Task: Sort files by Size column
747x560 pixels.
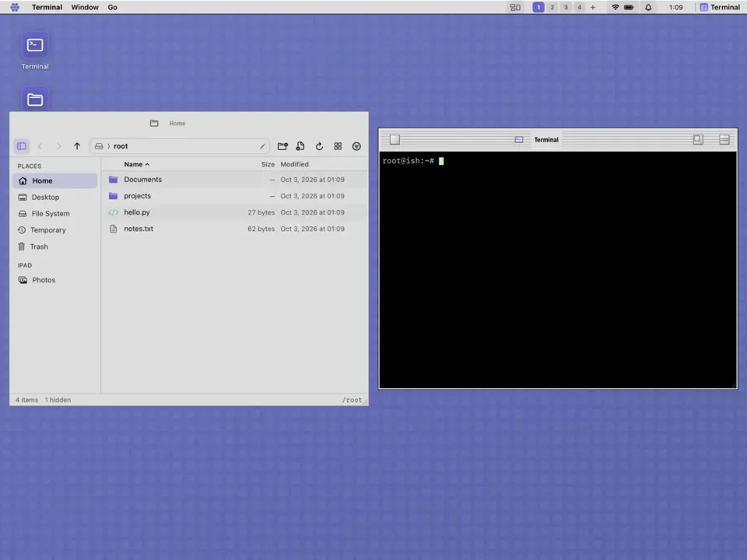Action: point(268,164)
